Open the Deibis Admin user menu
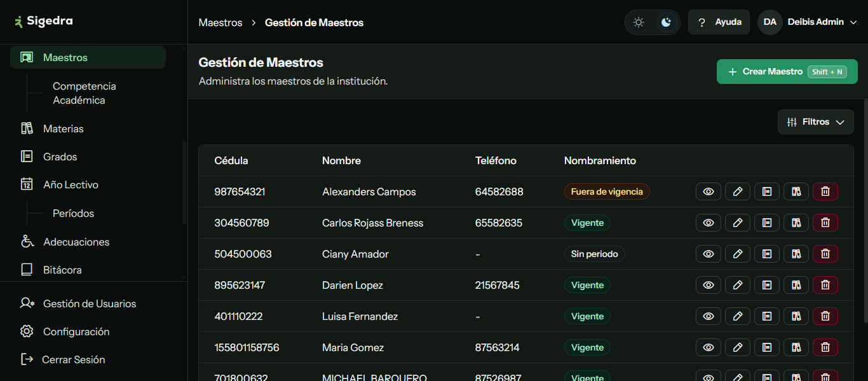Image resolution: width=868 pixels, height=381 pixels. [807, 22]
